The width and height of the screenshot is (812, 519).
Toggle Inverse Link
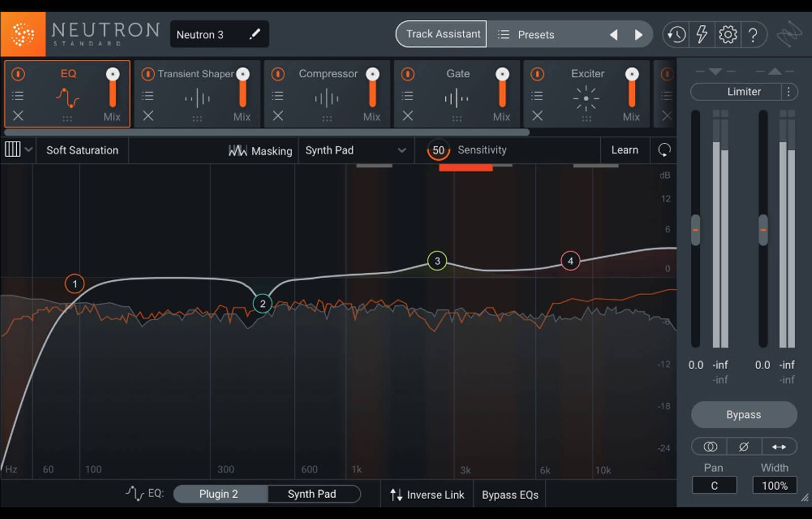point(427,495)
